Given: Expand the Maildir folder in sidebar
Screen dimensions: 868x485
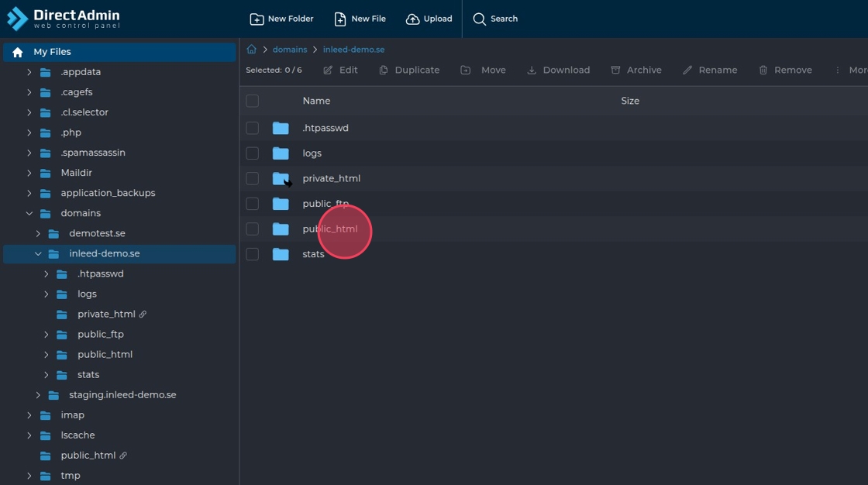Looking at the screenshot, I should pos(29,173).
